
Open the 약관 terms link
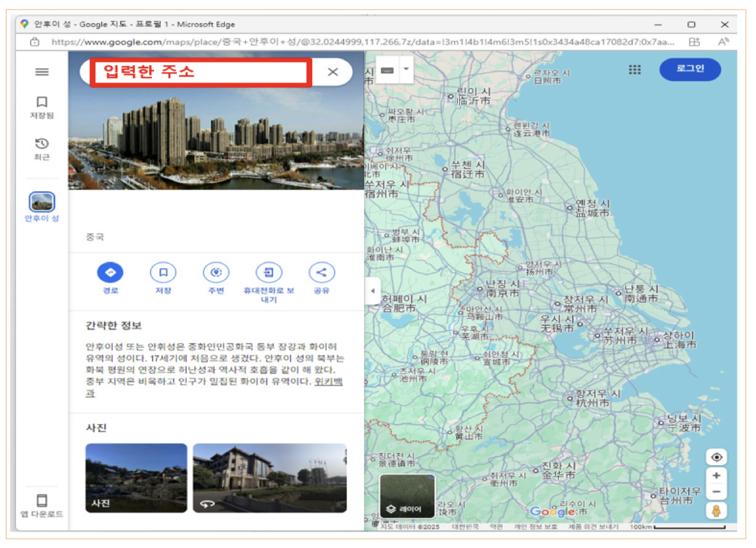[x=496, y=527]
